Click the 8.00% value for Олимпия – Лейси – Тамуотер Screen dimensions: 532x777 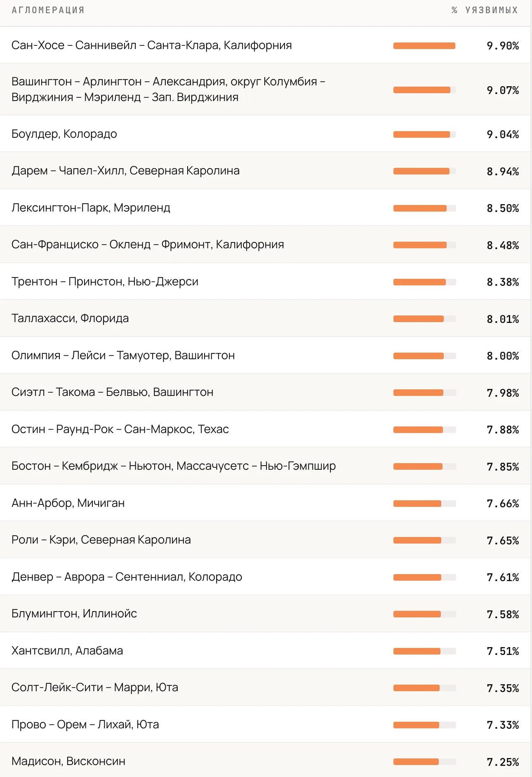[x=502, y=356]
